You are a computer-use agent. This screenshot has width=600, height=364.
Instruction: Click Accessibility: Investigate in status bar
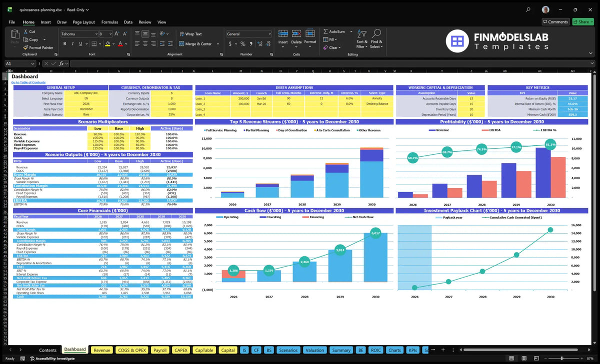tap(52, 359)
